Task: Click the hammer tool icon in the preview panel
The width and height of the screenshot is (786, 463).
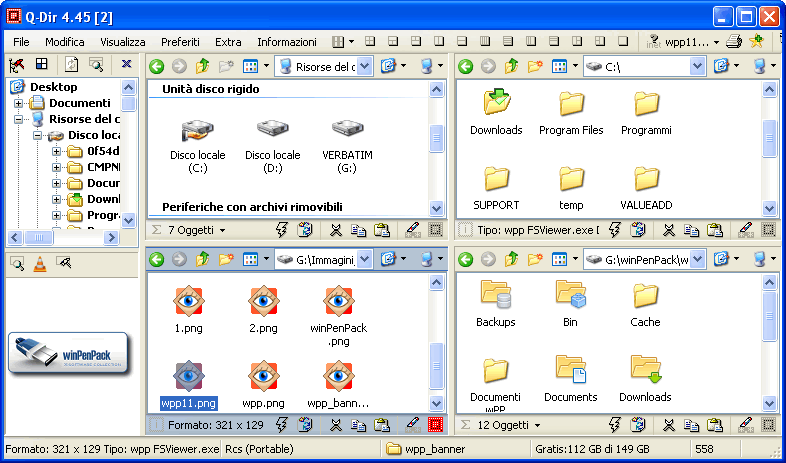Action: [64, 263]
